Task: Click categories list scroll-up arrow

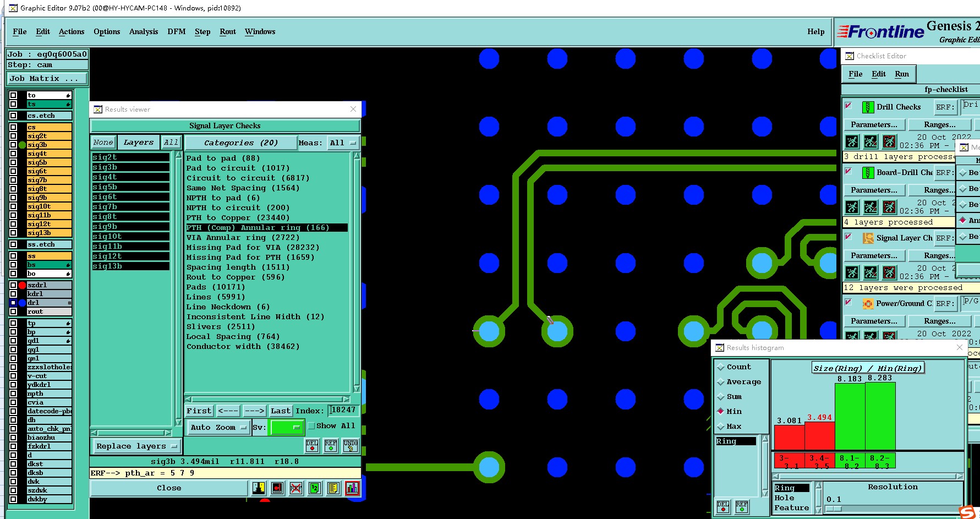Action: 356,156
